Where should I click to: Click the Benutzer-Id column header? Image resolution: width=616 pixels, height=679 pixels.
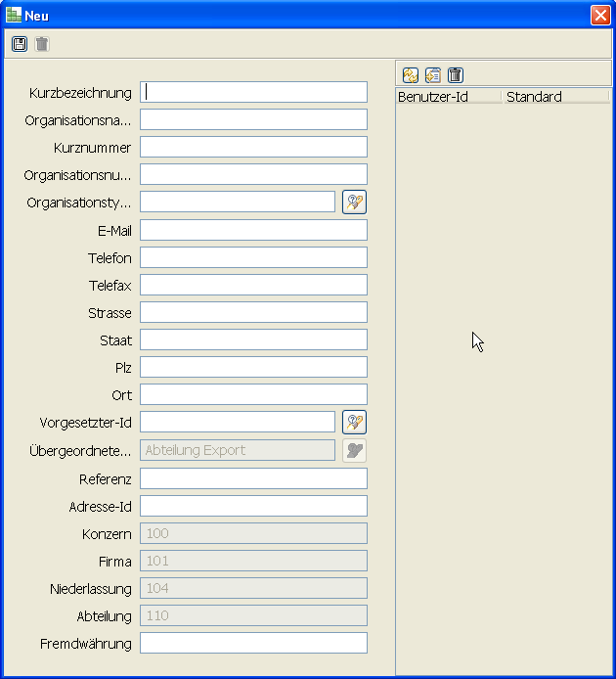click(448, 97)
